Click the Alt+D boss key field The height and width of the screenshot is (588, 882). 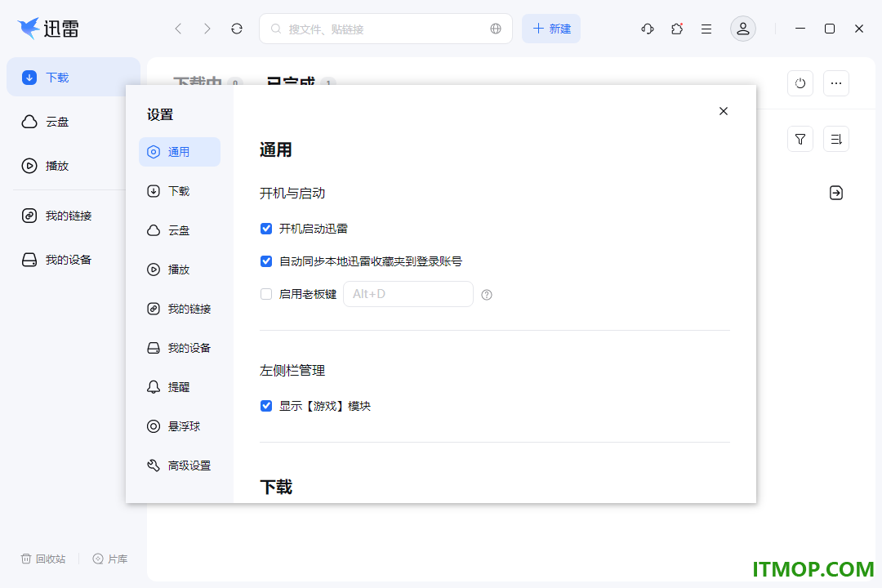pyautogui.click(x=408, y=294)
